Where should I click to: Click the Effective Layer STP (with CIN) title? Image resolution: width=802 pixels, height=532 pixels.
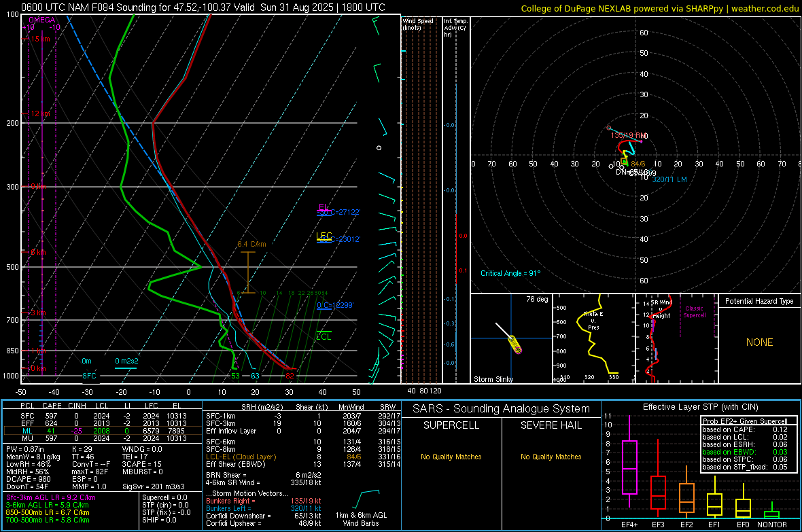tap(701, 407)
